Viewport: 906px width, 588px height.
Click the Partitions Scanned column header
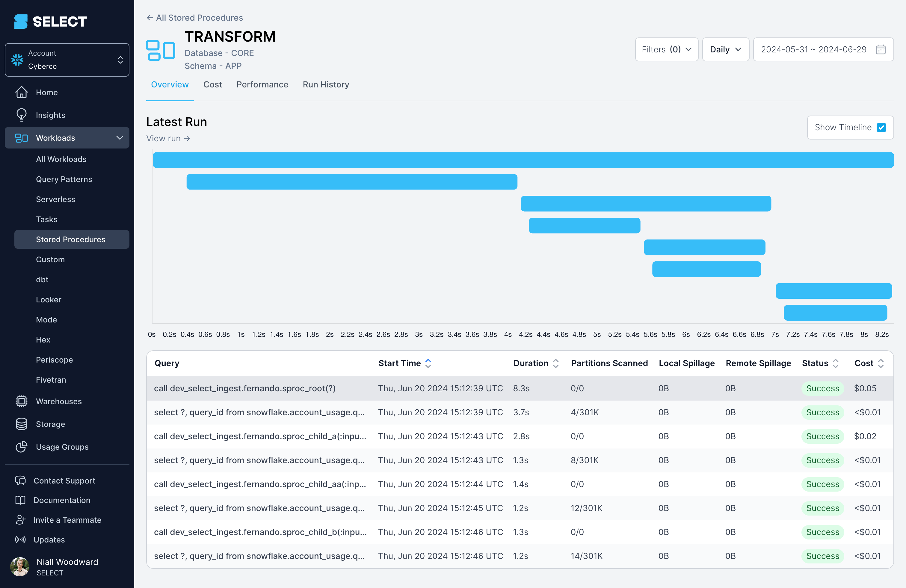click(x=609, y=363)
